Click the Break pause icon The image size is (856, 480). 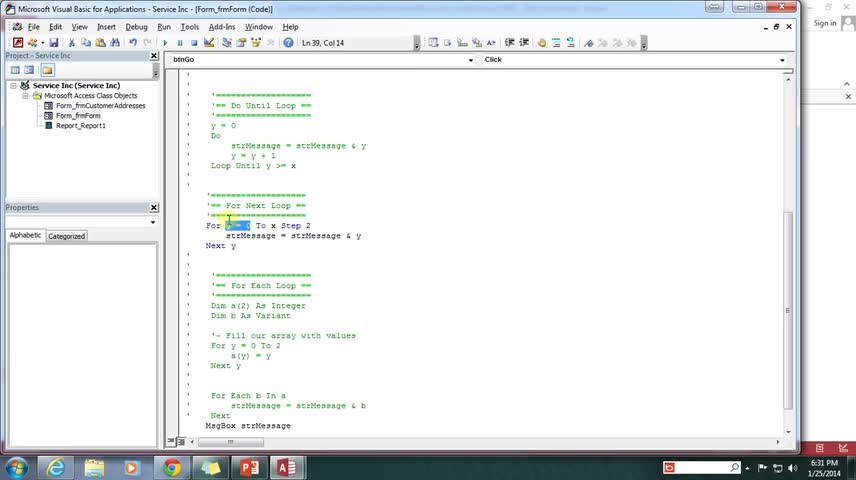click(x=180, y=43)
